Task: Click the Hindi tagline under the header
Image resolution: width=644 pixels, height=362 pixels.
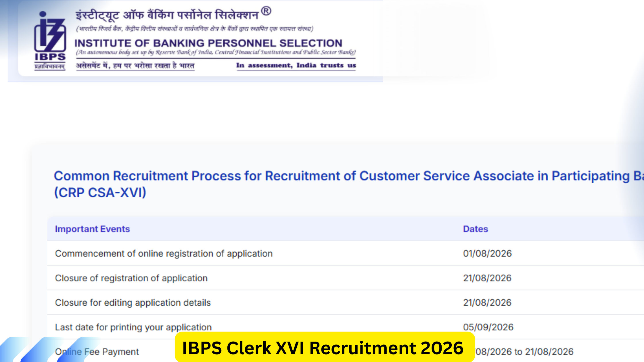Action: 135,66
